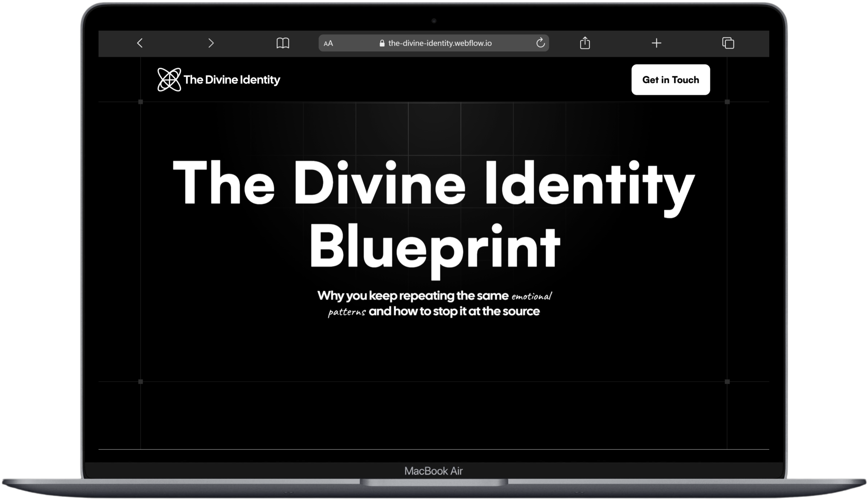Screen dimensions: 868x499
Task: Click the text 'and how to stop it at the source'
Action: pyautogui.click(x=454, y=311)
